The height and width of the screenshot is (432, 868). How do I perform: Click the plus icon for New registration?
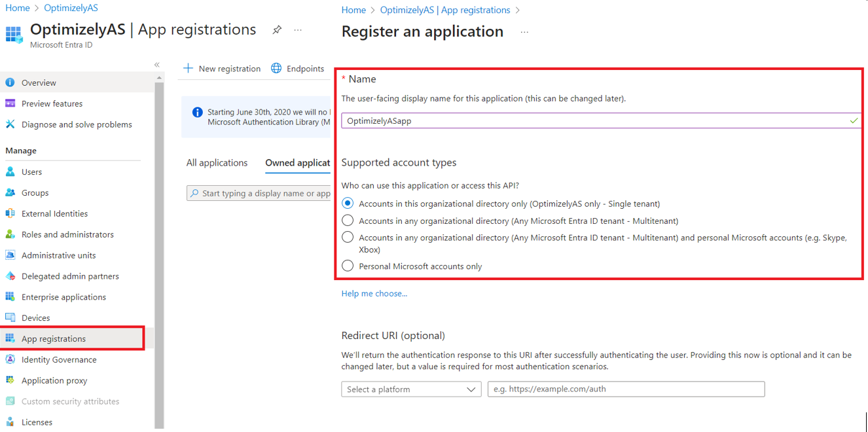click(x=189, y=68)
